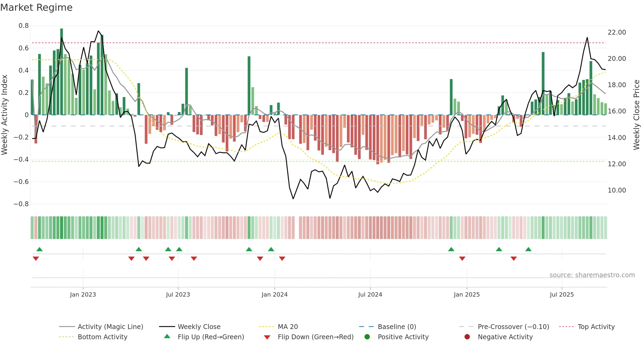This screenshot has width=644, height=362.
Task: Click the flip-up marker just after Jul 2023
Action: coord(179,249)
